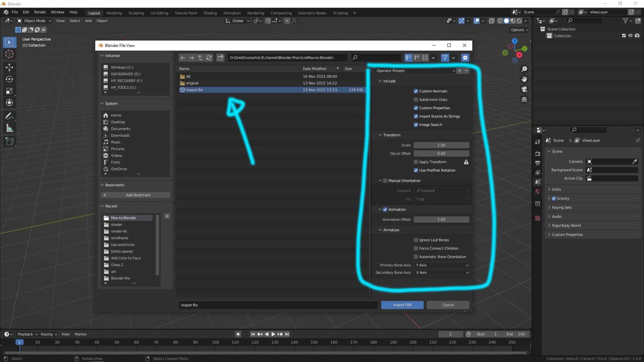Click the zoom viewport magnifier icon
Image resolution: width=644 pixels, height=362 pixels.
[524, 69]
